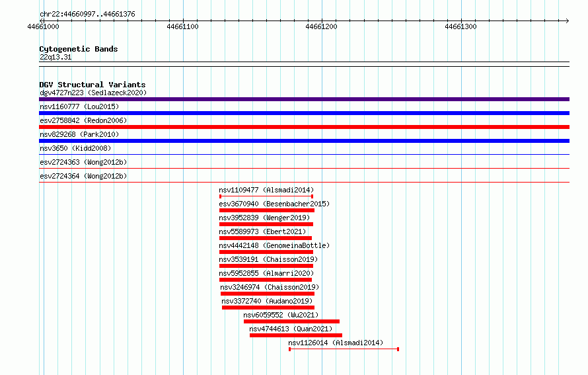
Task: Click the red bar under esv2758842 (Redon2006)
Action: 304,127
